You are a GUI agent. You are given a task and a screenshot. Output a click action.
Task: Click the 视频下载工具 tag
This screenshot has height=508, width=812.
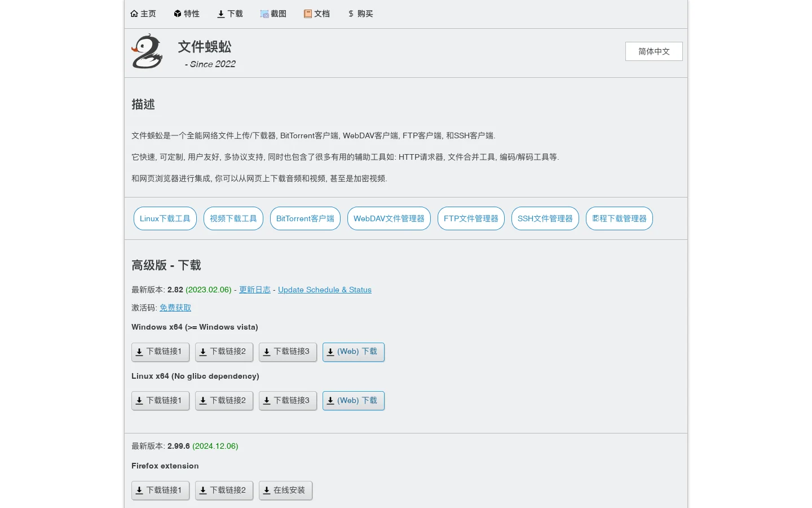[x=233, y=218]
